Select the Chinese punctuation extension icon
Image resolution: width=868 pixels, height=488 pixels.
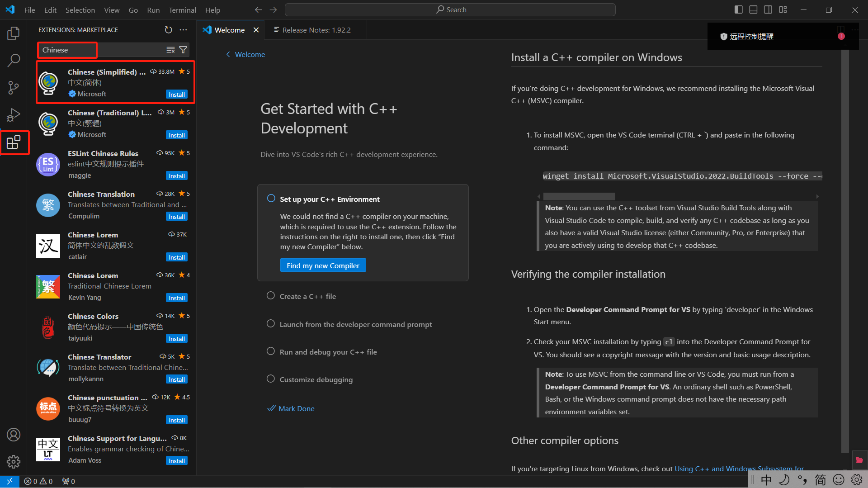tap(48, 408)
